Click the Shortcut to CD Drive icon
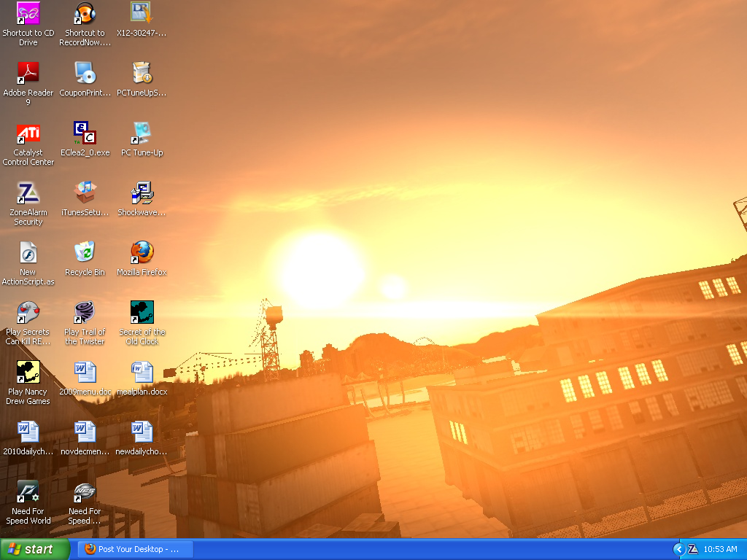Image resolution: width=747 pixels, height=560 pixels. coord(28,13)
